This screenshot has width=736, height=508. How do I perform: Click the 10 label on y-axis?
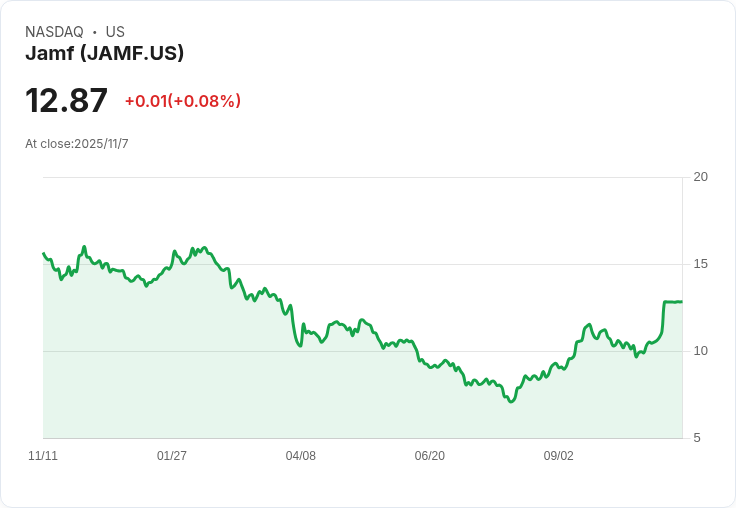tap(701, 351)
